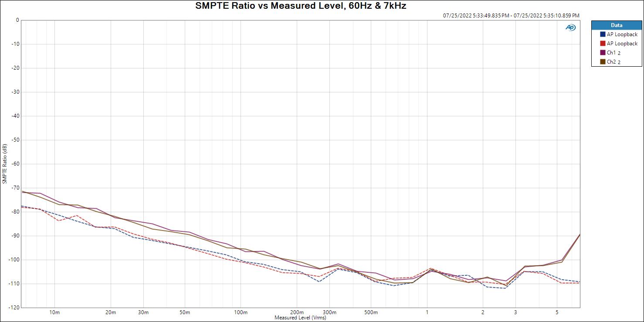Select the Ch1 legend label
Screen dimensions: 644x322
coord(613,53)
